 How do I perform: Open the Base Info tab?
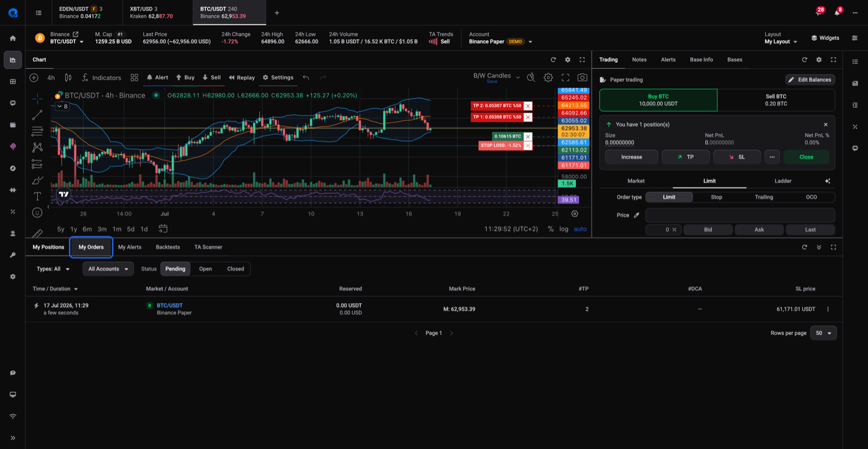pos(701,60)
